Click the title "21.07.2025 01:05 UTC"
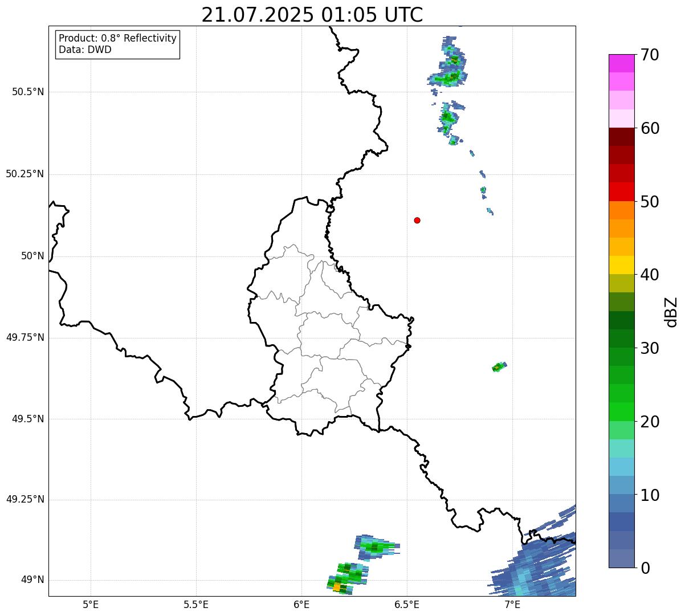This screenshot has height=616, width=685. pyautogui.click(x=312, y=15)
